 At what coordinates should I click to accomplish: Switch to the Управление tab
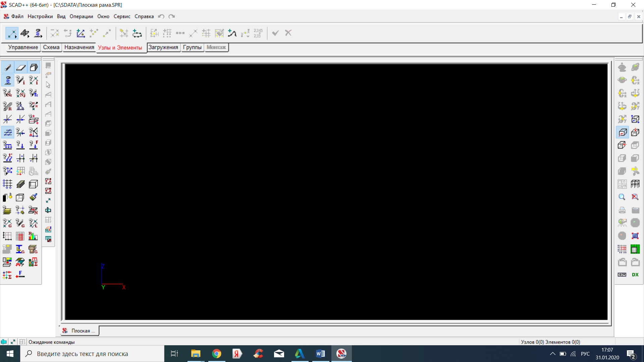23,47
